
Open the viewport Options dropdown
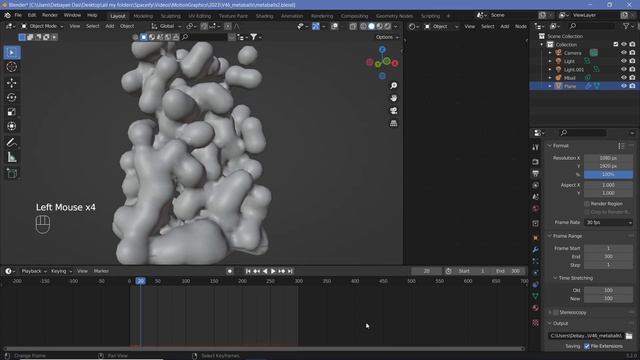pyautogui.click(x=387, y=37)
